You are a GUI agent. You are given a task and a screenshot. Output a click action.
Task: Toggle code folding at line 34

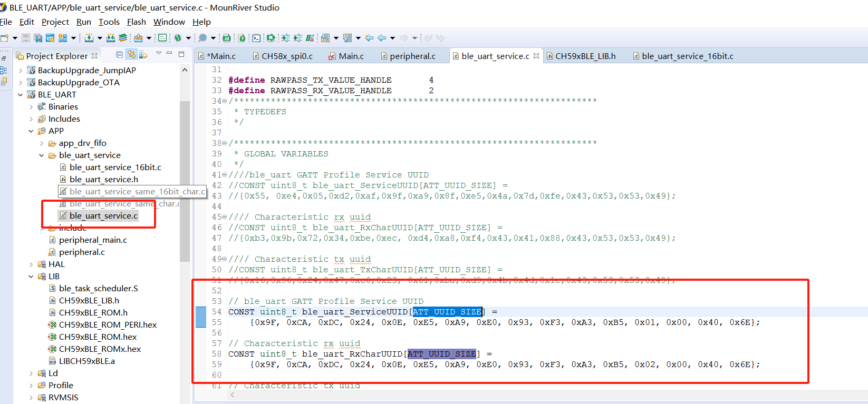tap(225, 101)
